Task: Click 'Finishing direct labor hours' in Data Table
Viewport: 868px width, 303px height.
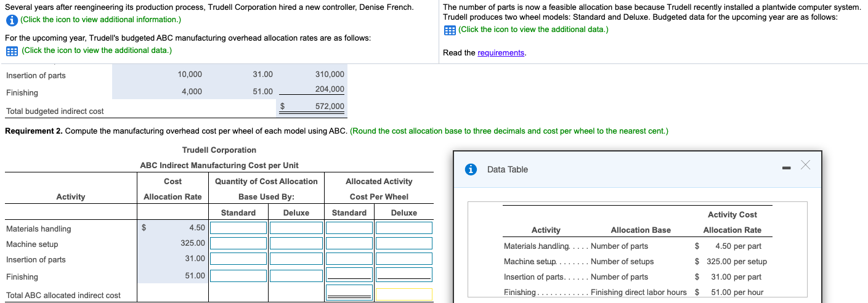Action: point(638,293)
